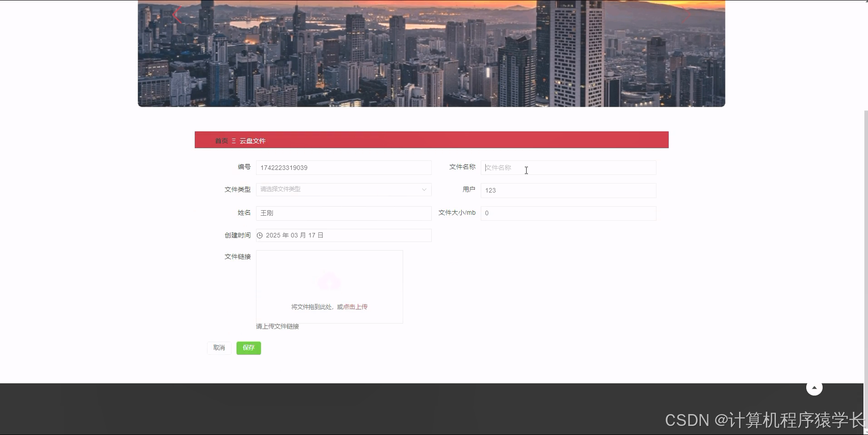Click the 姓名 field containing 王刚
Image resolution: width=868 pixels, height=435 pixels.
click(x=343, y=213)
